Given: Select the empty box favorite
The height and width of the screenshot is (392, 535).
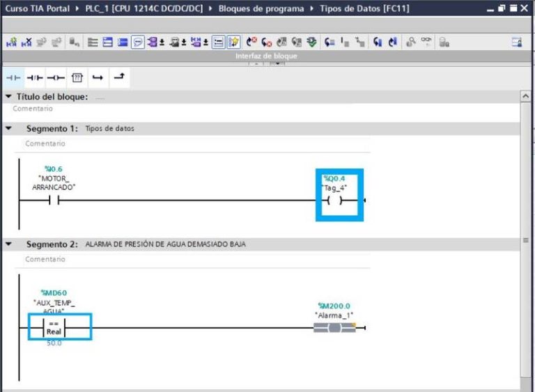Looking at the screenshot, I should 77,78.
